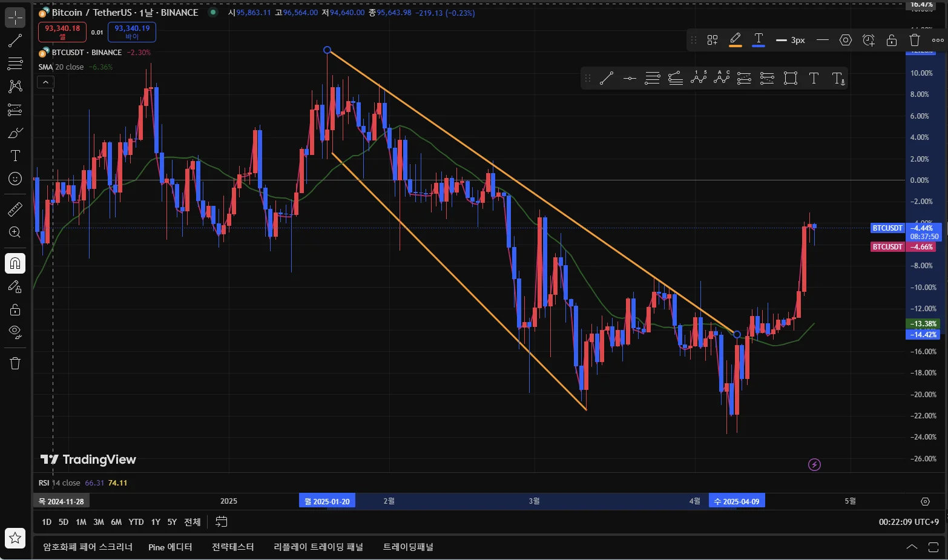Open the 전략테스터 tab

(x=232, y=547)
